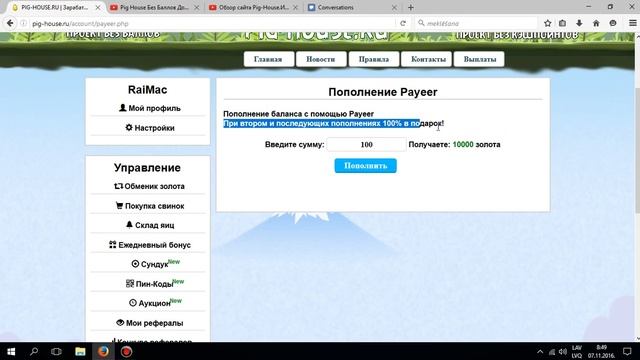Open Task View on taskbar

point(56,351)
